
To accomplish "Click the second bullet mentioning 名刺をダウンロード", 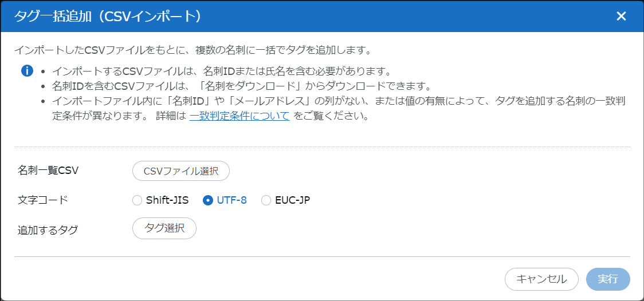I will pyautogui.click(x=241, y=87).
